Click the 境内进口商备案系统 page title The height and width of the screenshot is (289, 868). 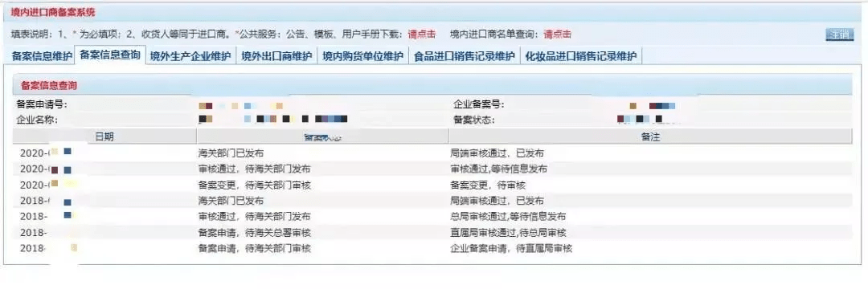click(52, 12)
